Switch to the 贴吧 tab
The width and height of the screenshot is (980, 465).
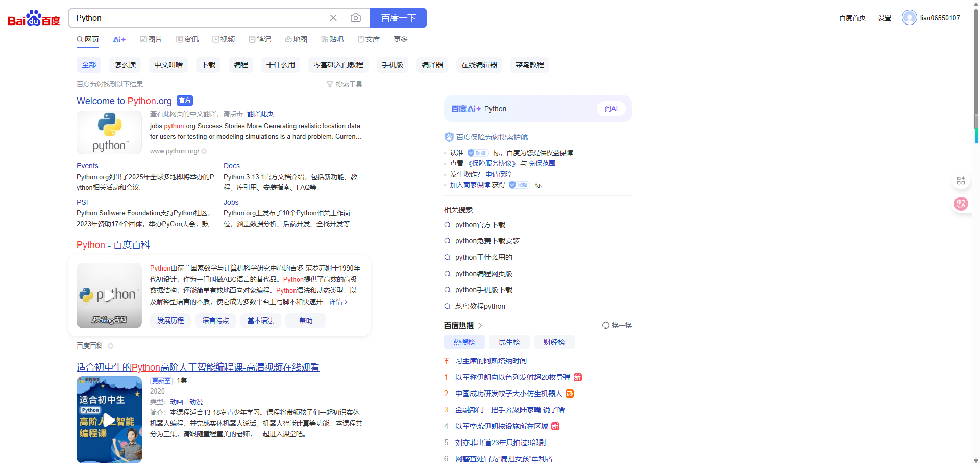[332, 39]
